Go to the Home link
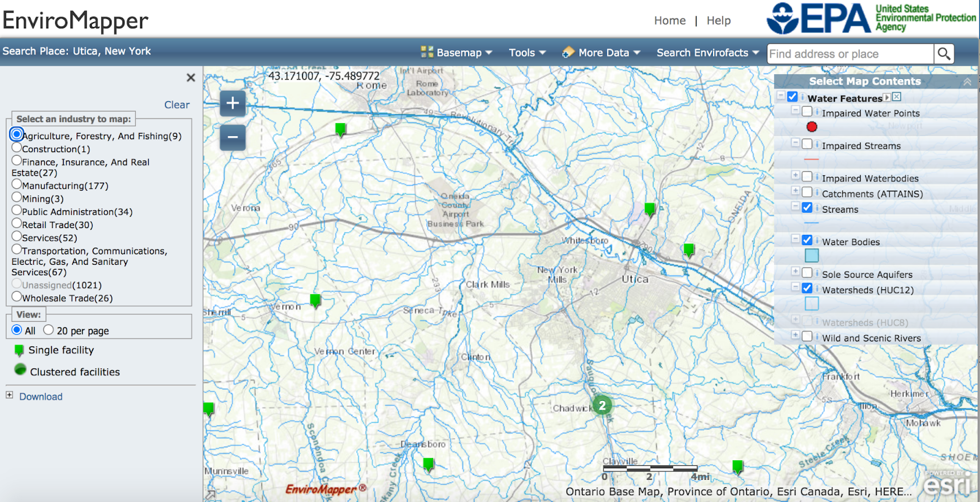The image size is (980, 502). 669,21
